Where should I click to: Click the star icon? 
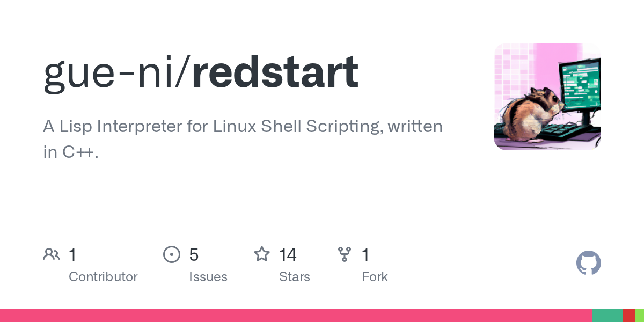coord(262,254)
